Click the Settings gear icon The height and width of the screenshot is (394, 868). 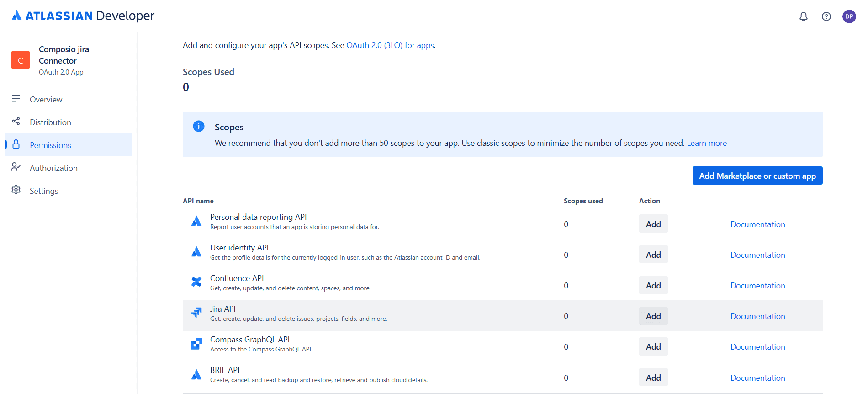[x=16, y=190]
